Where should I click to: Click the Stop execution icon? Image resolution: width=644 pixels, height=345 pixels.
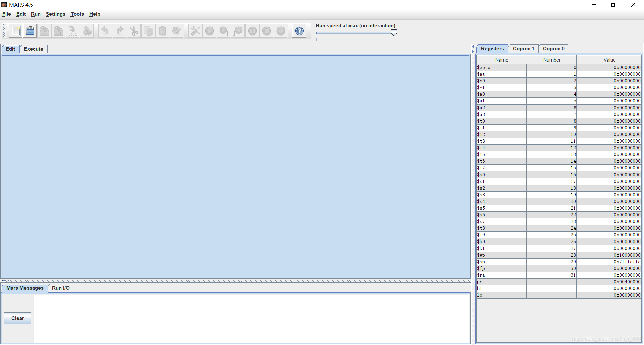267,31
